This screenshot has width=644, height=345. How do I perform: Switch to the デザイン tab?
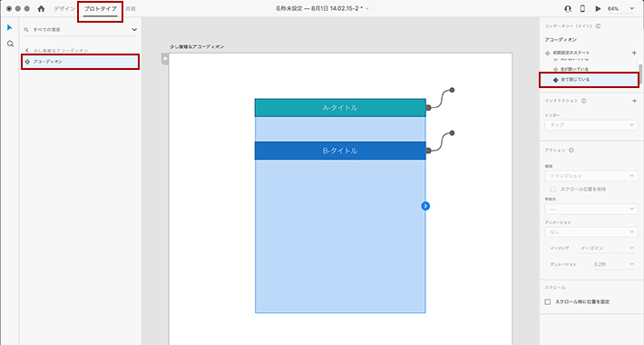[64, 9]
